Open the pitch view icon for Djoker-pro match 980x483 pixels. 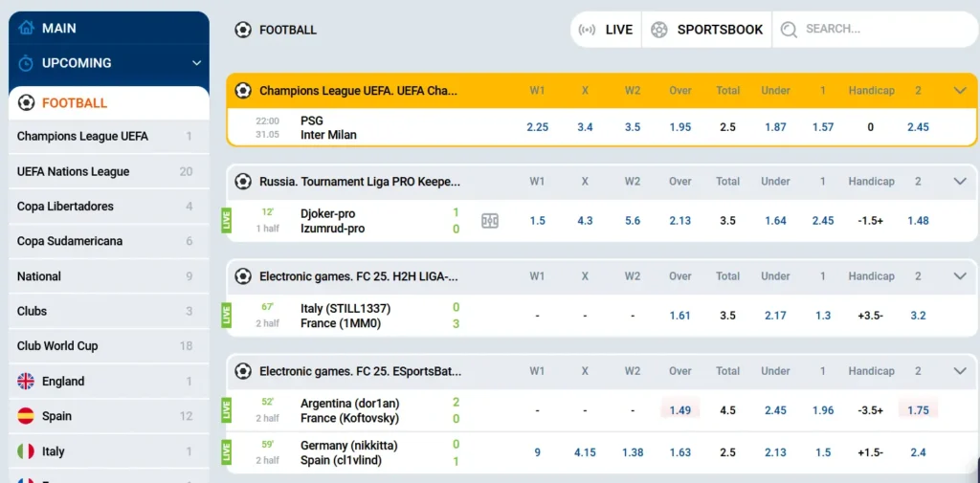pos(490,221)
